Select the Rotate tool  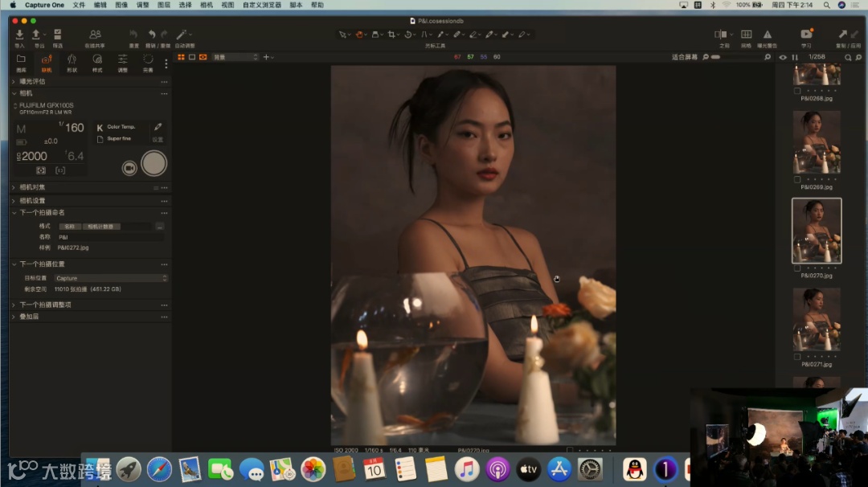[x=408, y=35]
